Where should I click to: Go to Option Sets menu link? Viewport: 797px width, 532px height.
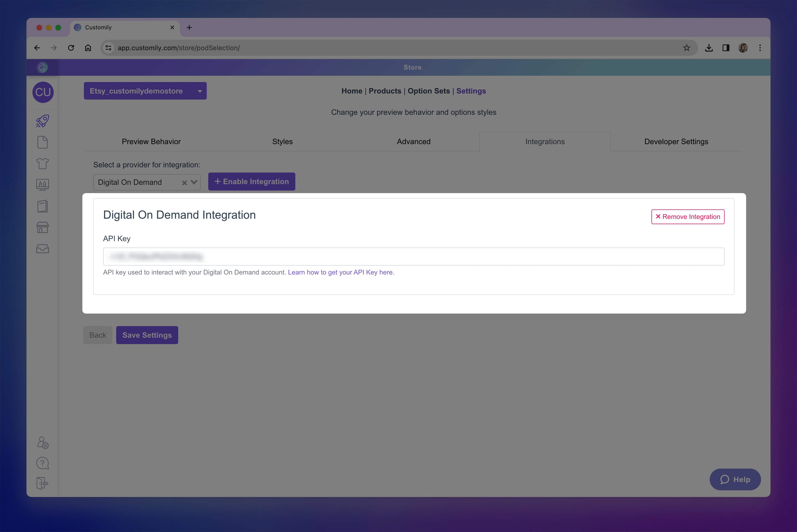[429, 91]
